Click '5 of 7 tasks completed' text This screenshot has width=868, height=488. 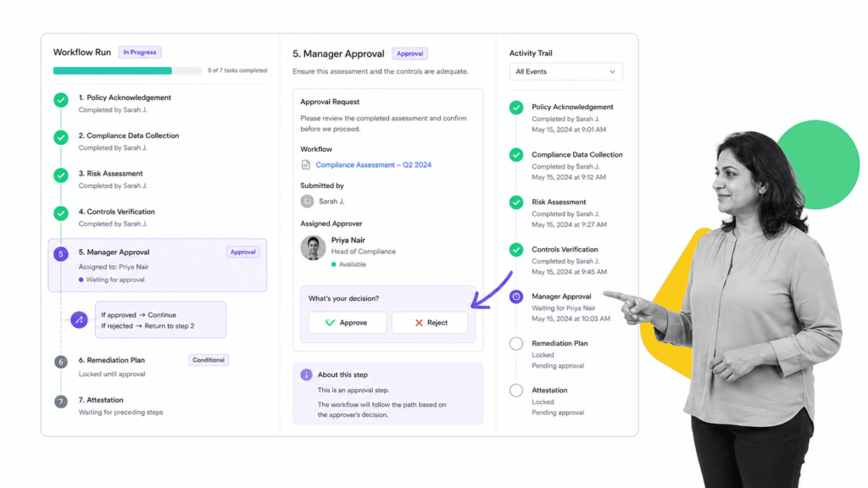[x=237, y=70]
